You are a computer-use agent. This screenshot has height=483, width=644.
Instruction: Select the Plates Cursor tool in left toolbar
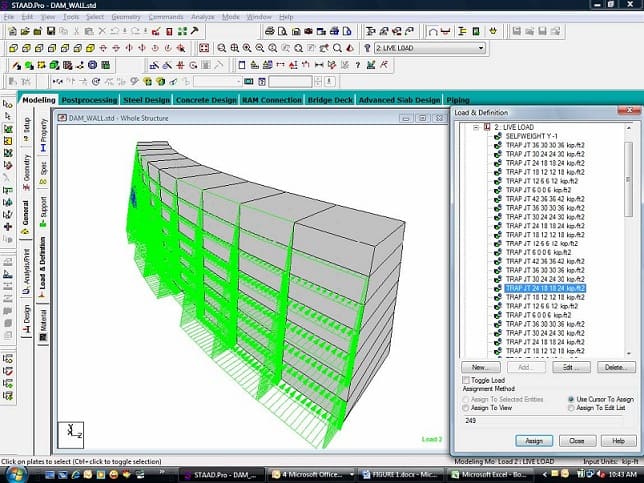tap(8, 142)
